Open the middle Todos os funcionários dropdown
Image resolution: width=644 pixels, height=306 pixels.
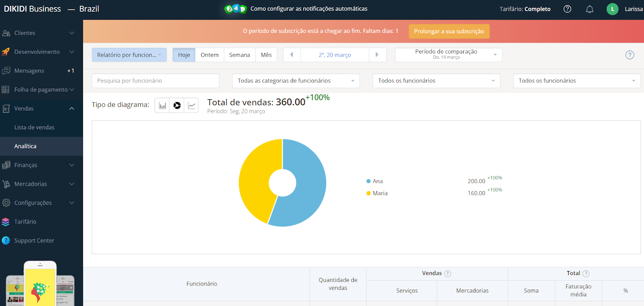coord(436,81)
